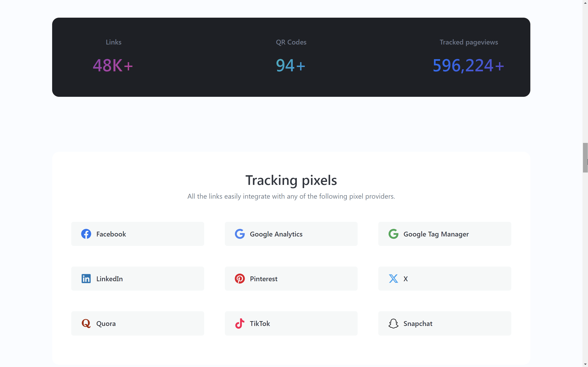Click the 94+ QR Codes statistic
The image size is (588, 367).
(x=291, y=65)
